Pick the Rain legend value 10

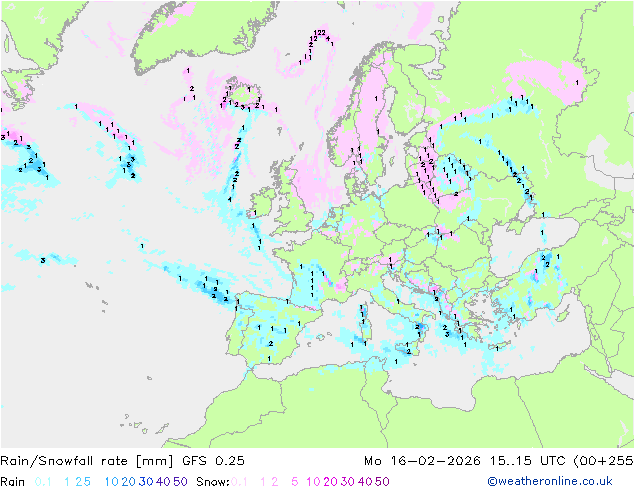pos(112,482)
